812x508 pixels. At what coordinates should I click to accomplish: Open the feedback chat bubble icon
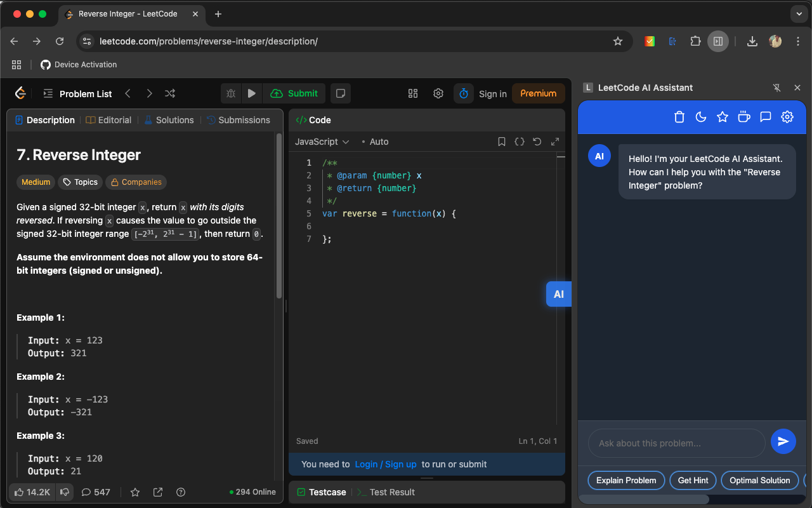(766, 117)
